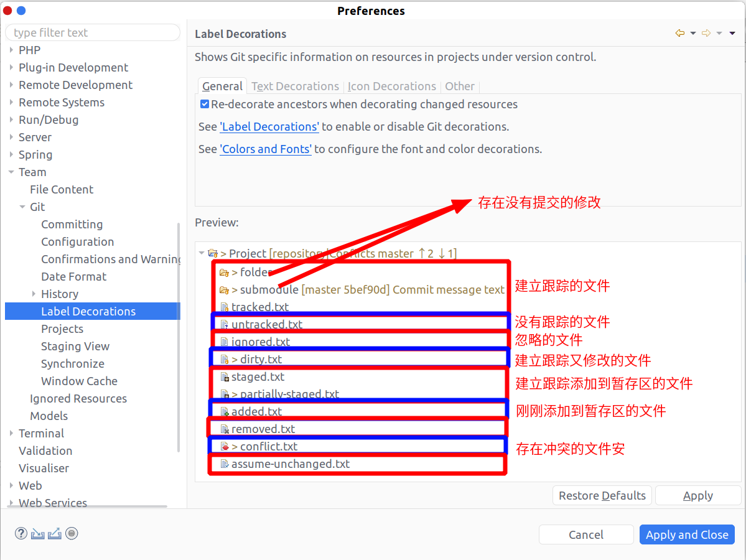This screenshot has width=746, height=560.
Task: Click the 'Colors and Fonts' link
Action: [266, 149]
